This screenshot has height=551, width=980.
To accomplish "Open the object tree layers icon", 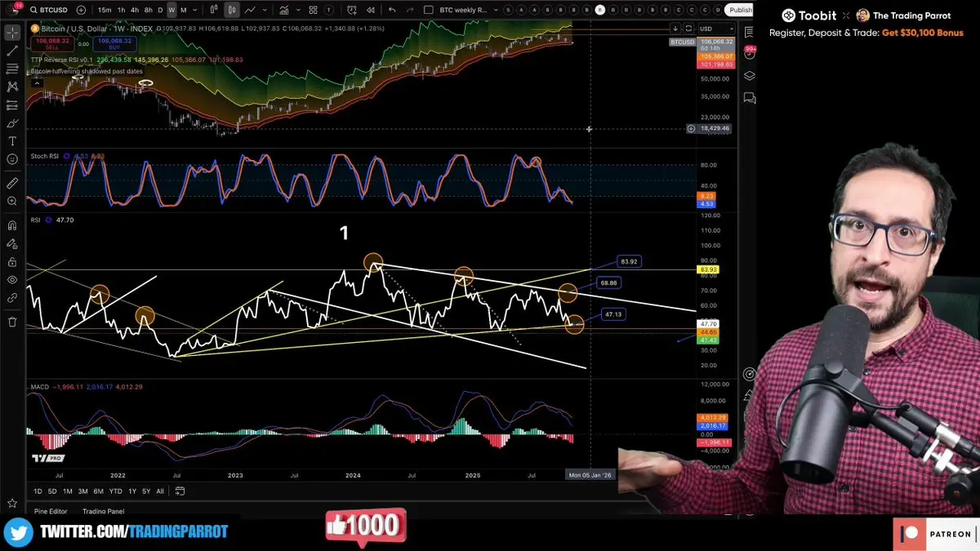I will (x=749, y=76).
